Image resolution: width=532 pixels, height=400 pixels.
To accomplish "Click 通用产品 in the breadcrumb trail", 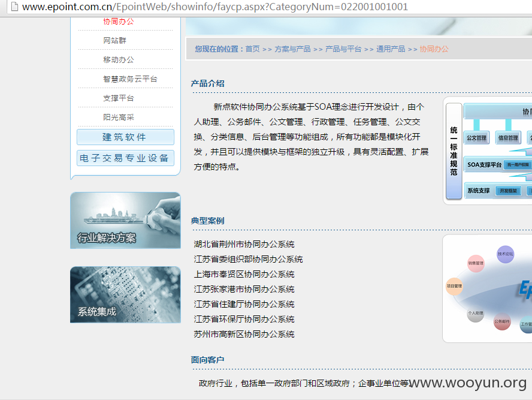I will pyautogui.click(x=391, y=49).
